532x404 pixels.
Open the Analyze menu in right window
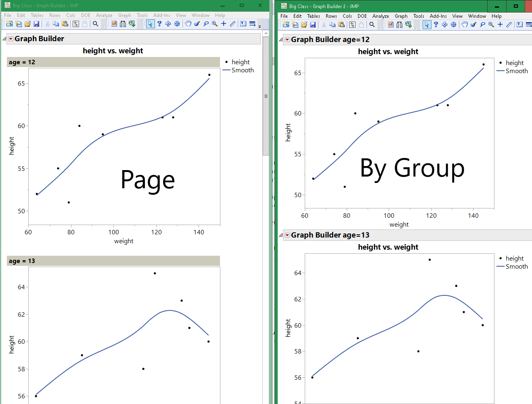click(x=380, y=16)
